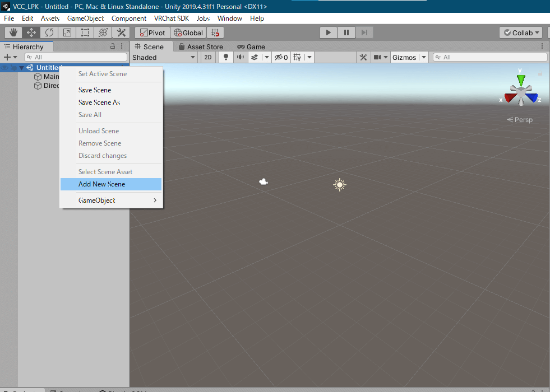The width and height of the screenshot is (550, 392).
Task: Choose Save Scene As
Action: pyautogui.click(x=111, y=102)
